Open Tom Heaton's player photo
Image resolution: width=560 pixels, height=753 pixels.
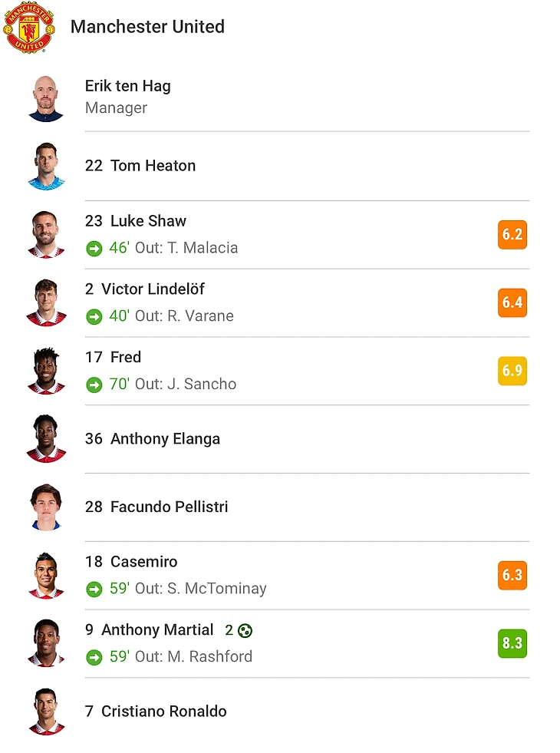(x=46, y=166)
